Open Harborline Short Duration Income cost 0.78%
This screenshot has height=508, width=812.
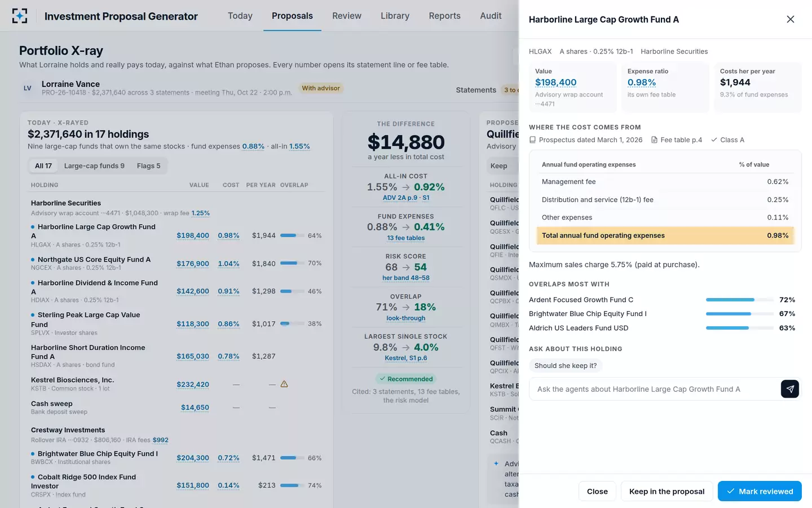click(228, 356)
